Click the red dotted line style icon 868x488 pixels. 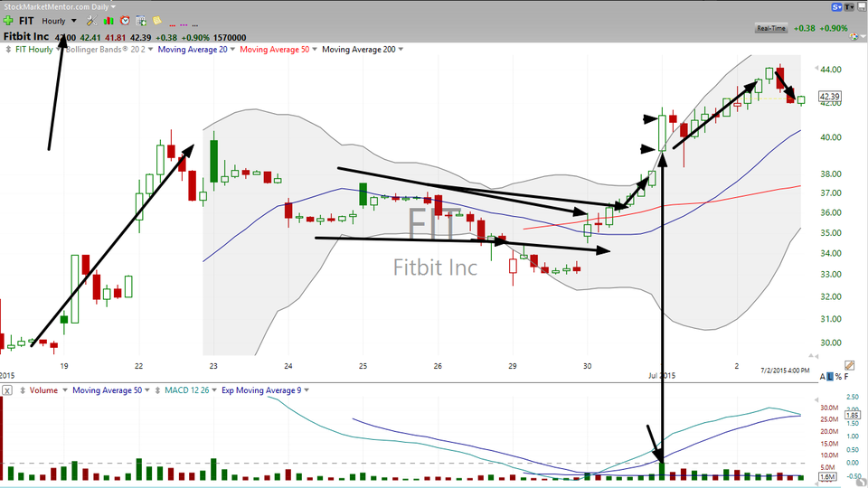[173, 25]
